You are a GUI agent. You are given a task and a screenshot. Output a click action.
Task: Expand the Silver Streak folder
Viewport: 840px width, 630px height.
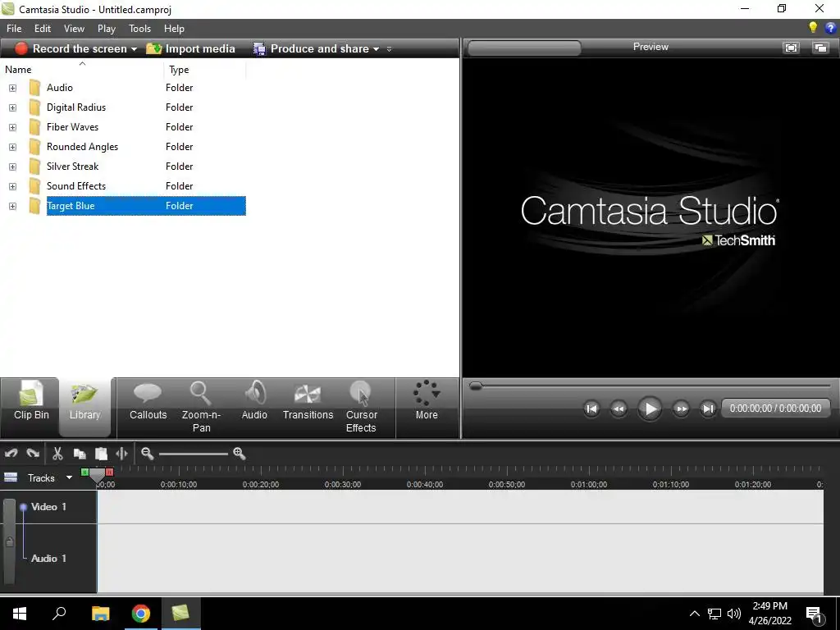point(12,167)
